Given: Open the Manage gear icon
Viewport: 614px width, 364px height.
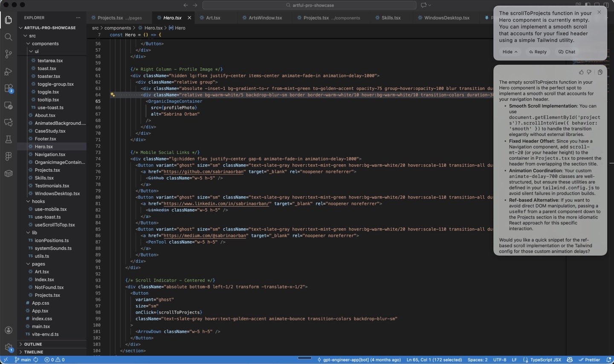Looking at the screenshot, I should click(9, 347).
